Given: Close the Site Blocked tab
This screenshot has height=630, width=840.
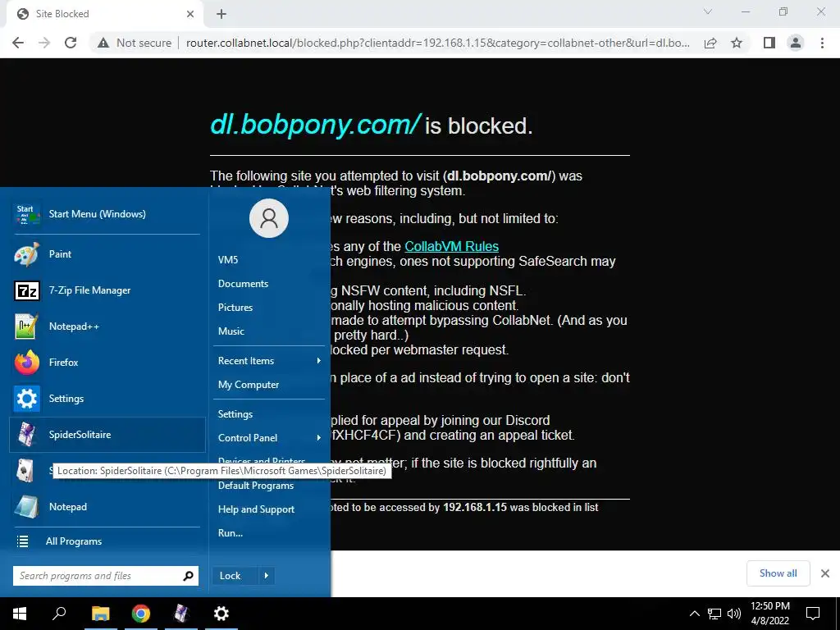Looking at the screenshot, I should [x=190, y=14].
